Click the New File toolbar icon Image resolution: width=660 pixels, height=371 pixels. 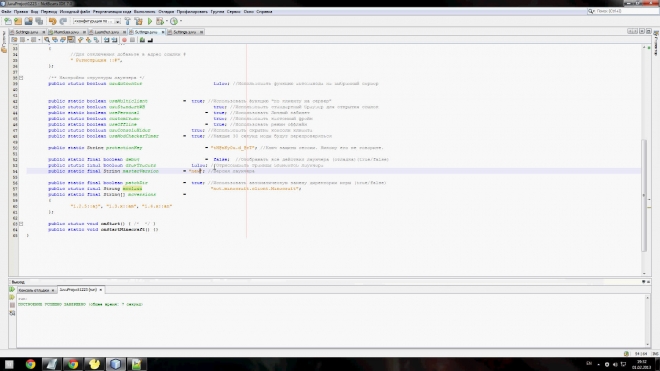point(8,21)
